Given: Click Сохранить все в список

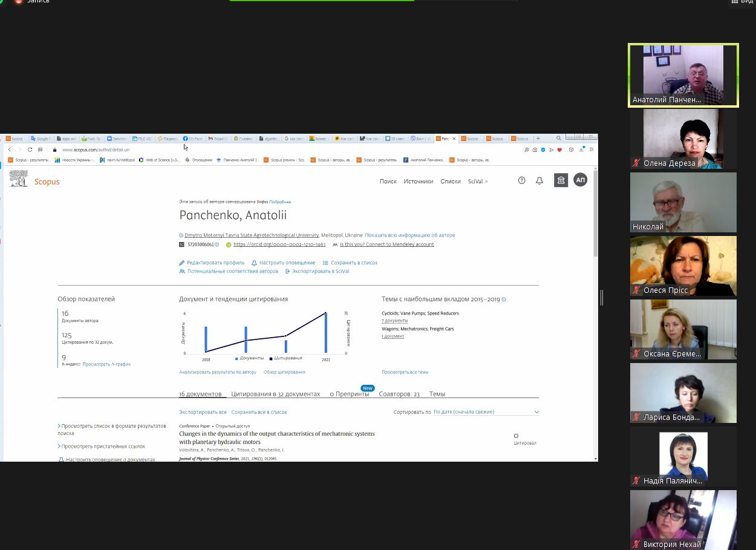Looking at the screenshot, I should point(259,412).
